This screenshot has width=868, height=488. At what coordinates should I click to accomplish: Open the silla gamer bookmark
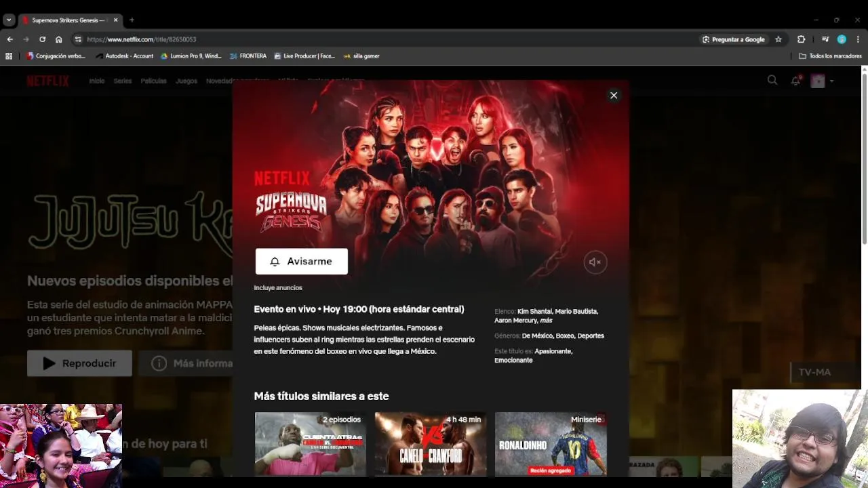point(361,56)
